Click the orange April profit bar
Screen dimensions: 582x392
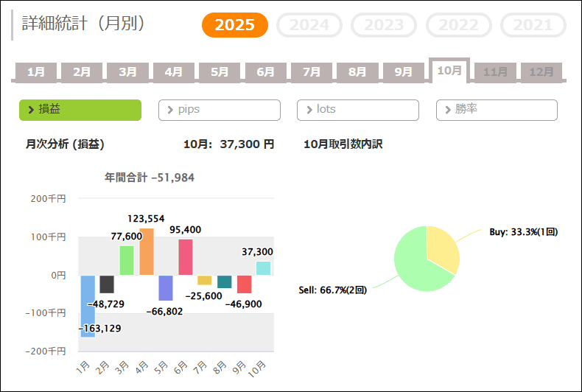point(147,251)
